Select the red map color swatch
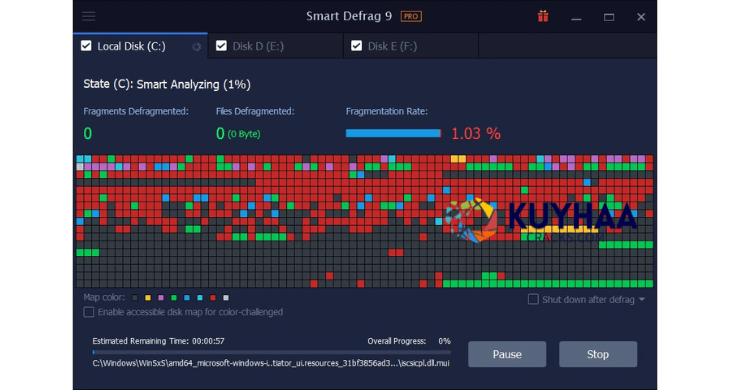The image size is (730, 390). [213, 297]
